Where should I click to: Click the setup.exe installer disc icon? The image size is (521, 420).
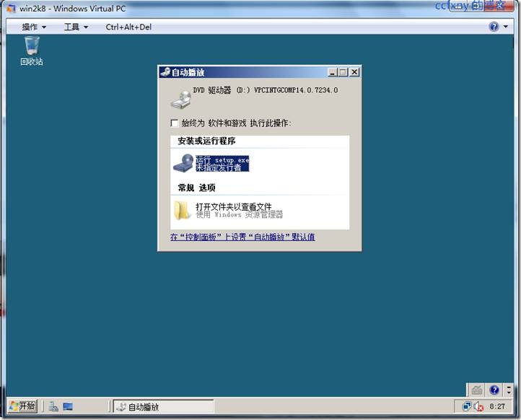click(x=183, y=163)
